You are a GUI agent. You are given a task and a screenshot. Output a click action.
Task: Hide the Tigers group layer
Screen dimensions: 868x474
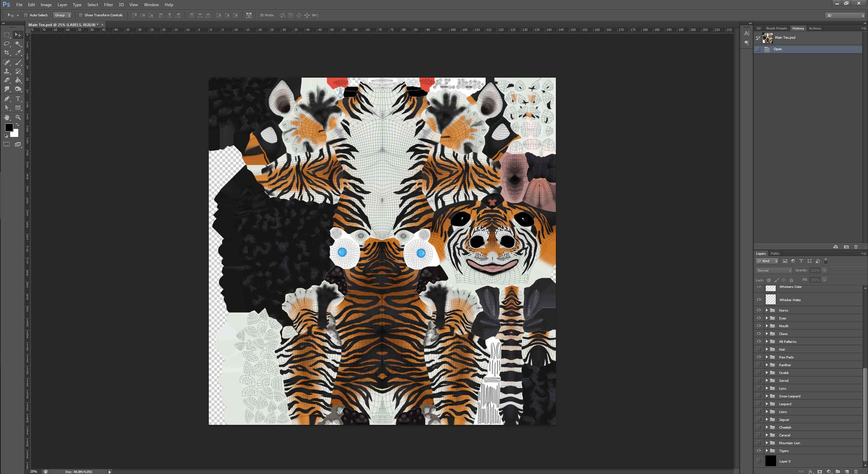[759, 451]
